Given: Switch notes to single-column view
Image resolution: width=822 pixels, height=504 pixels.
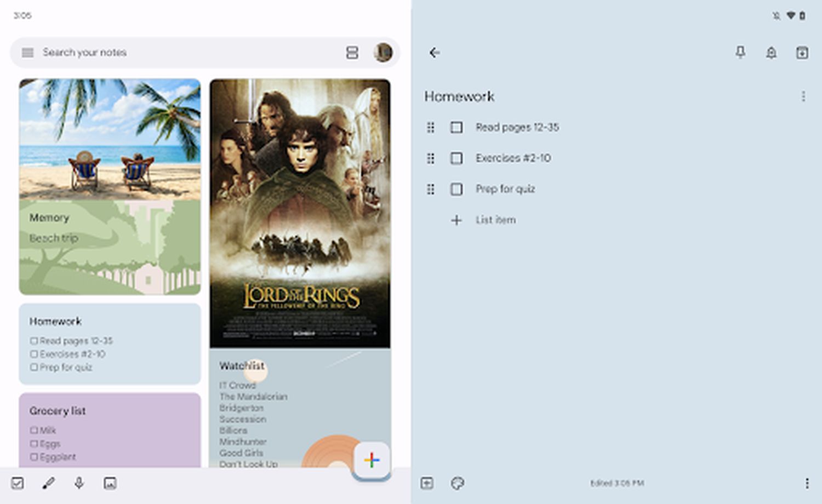Looking at the screenshot, I should click(352, 53).
